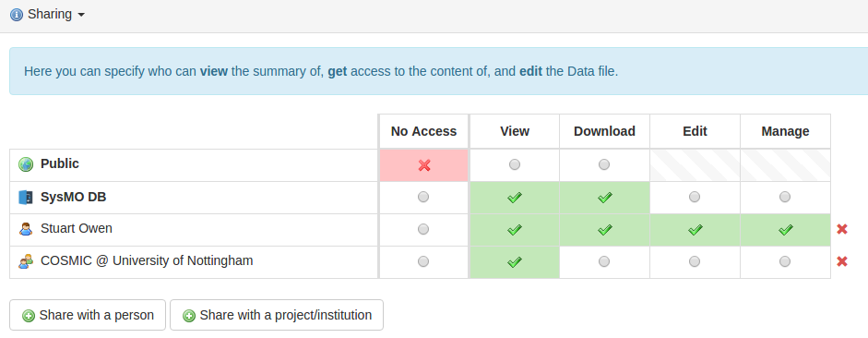Click the person icon beside Stuart Owen
This screenshot has width=868, height=338.
(x=26, y=229)
